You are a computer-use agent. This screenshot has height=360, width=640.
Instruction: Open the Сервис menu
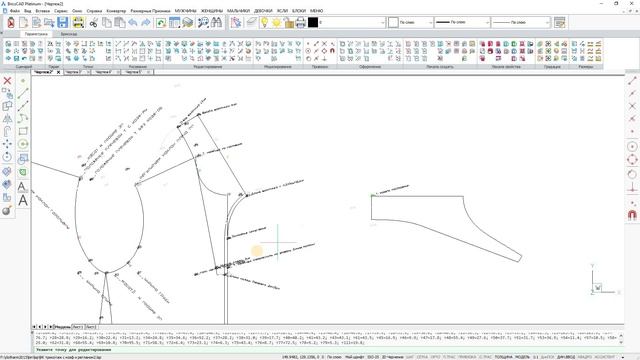click(x=61, y=11)
